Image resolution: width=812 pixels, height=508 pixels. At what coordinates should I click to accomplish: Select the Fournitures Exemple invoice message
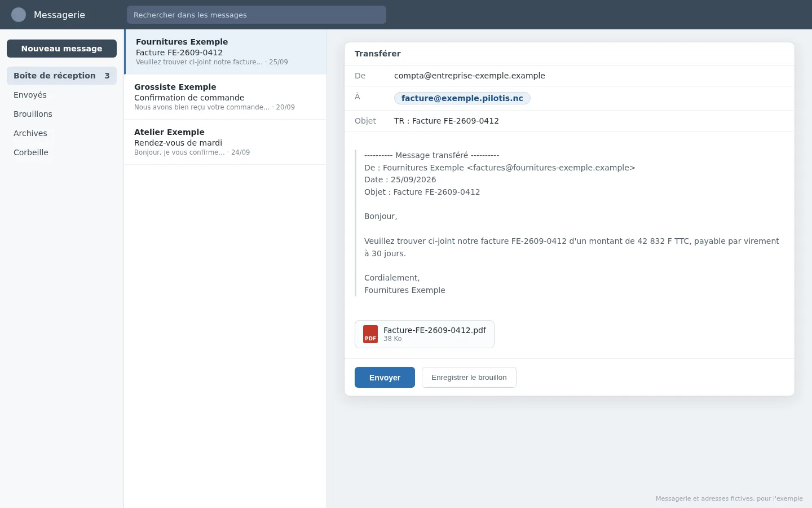(x=226, y=52)
